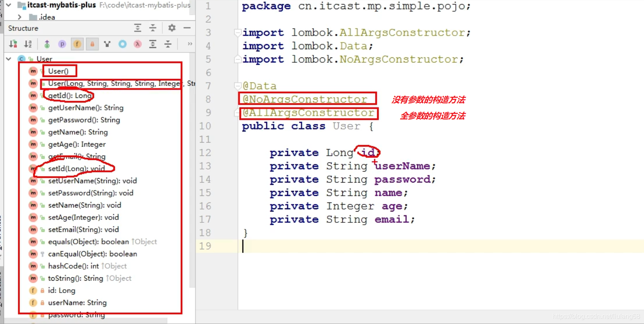
Task: Collapse all nodes from Structure lower toolbar
Action: pos(168,44)
